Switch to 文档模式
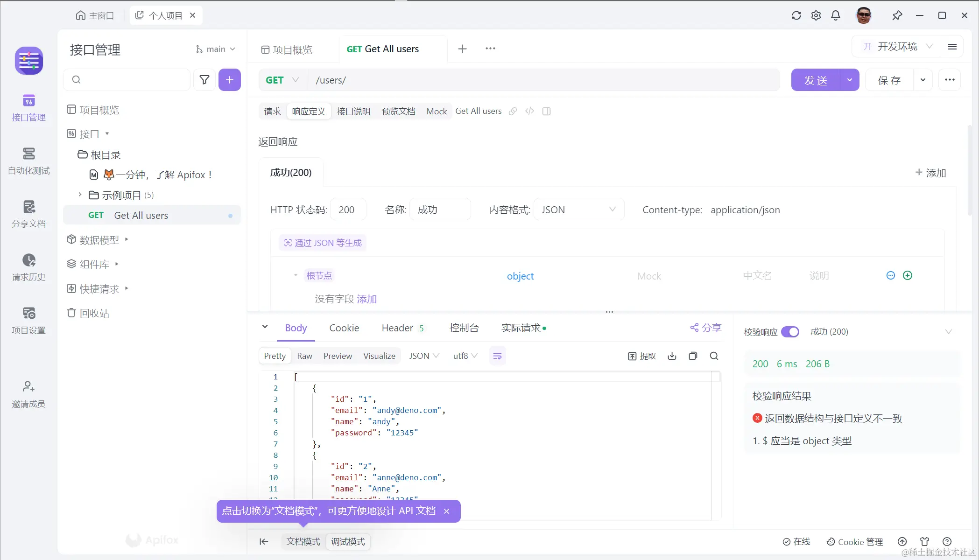The height and width of the screenshot is (560, 979). [x=303, y=541]
